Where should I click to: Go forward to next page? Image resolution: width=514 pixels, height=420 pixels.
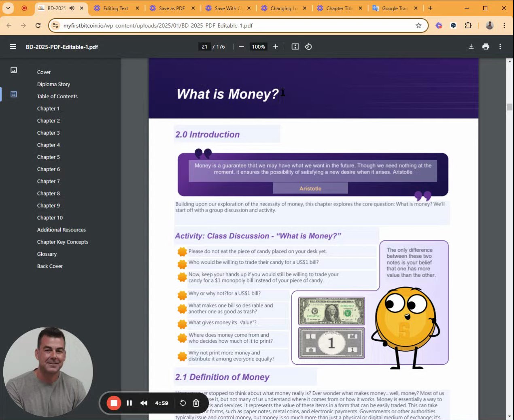click(23, 25)
